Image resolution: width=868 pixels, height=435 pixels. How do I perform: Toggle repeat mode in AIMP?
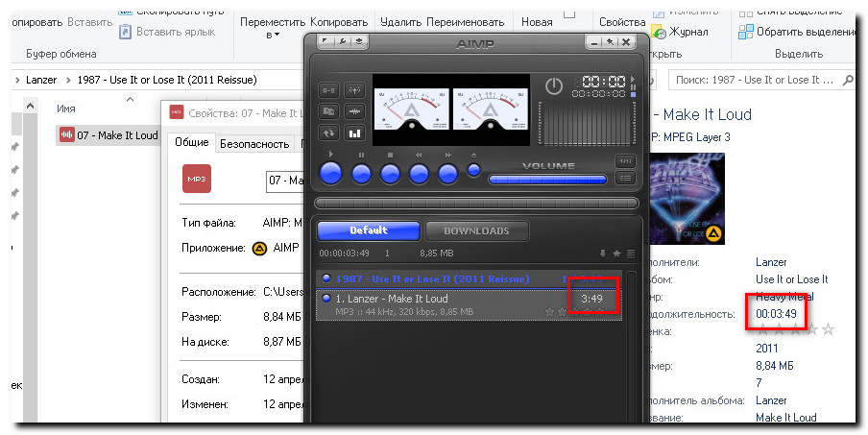point(328,133)
